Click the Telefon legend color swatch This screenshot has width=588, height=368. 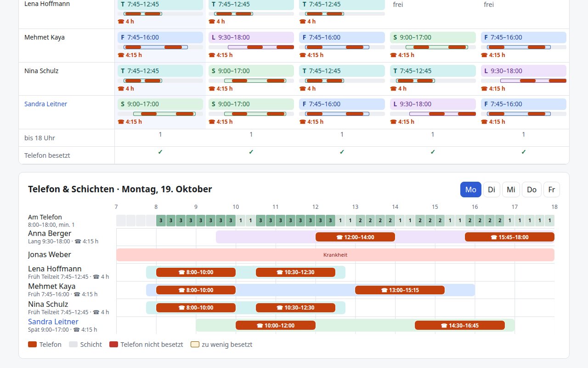point(32,345)
